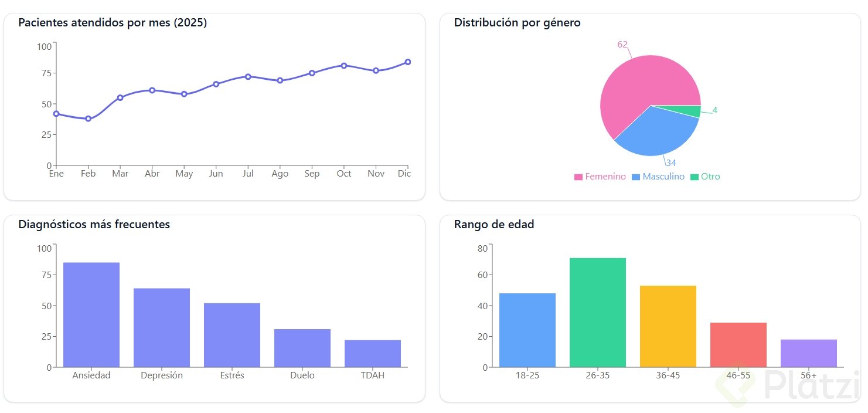Click the 46-55 axis label
868x413 pixels.
click(738, 375)
